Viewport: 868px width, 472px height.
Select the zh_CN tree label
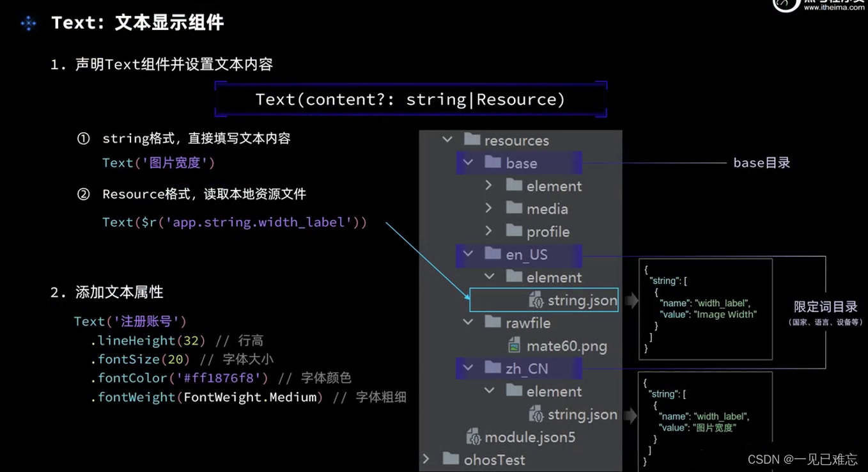coord(527,369)
